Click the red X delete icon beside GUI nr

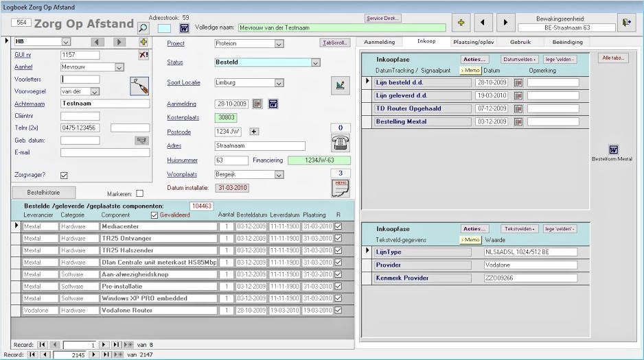pos(143,55)
